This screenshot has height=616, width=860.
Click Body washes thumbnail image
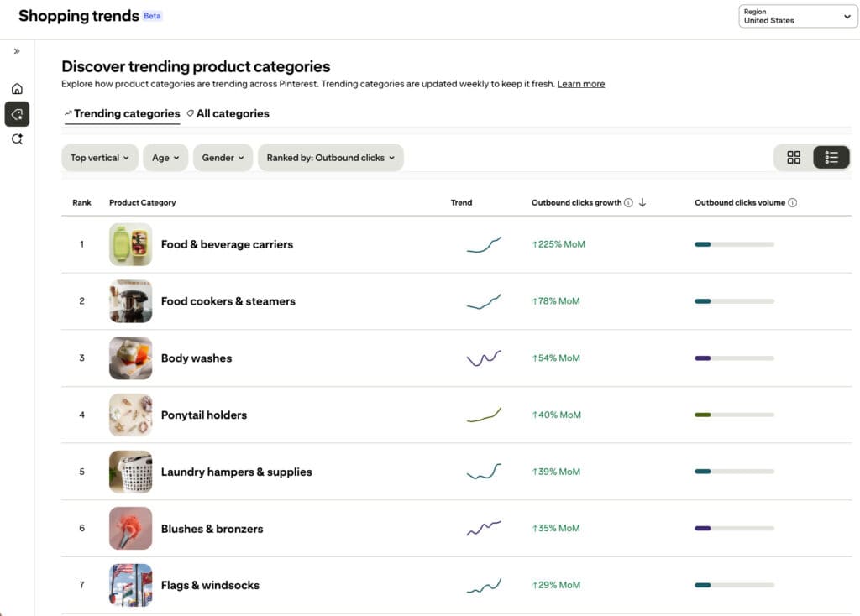pos(130,358)
